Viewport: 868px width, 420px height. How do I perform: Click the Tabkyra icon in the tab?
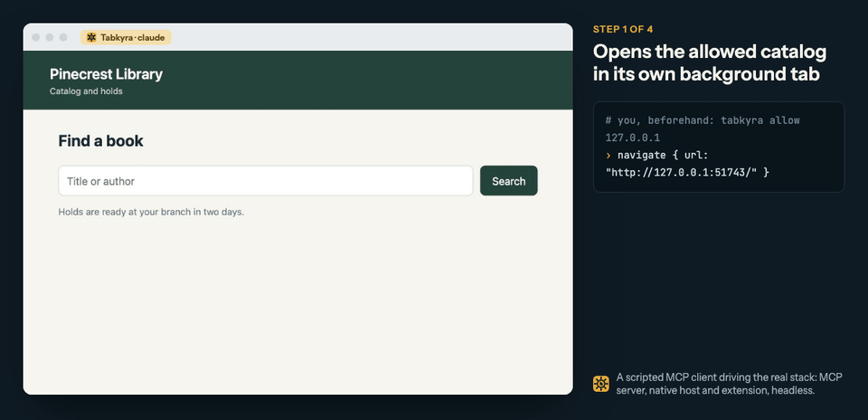[x=91, y=37]
